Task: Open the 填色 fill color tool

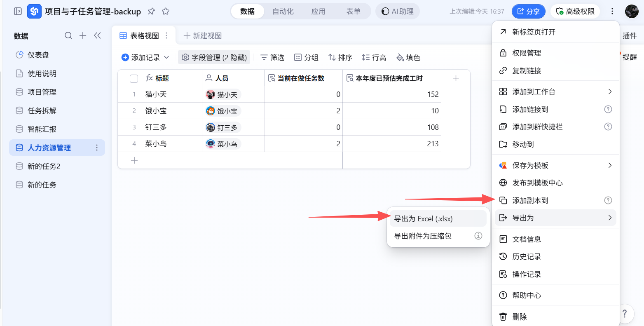Action: tap(408, 57)
